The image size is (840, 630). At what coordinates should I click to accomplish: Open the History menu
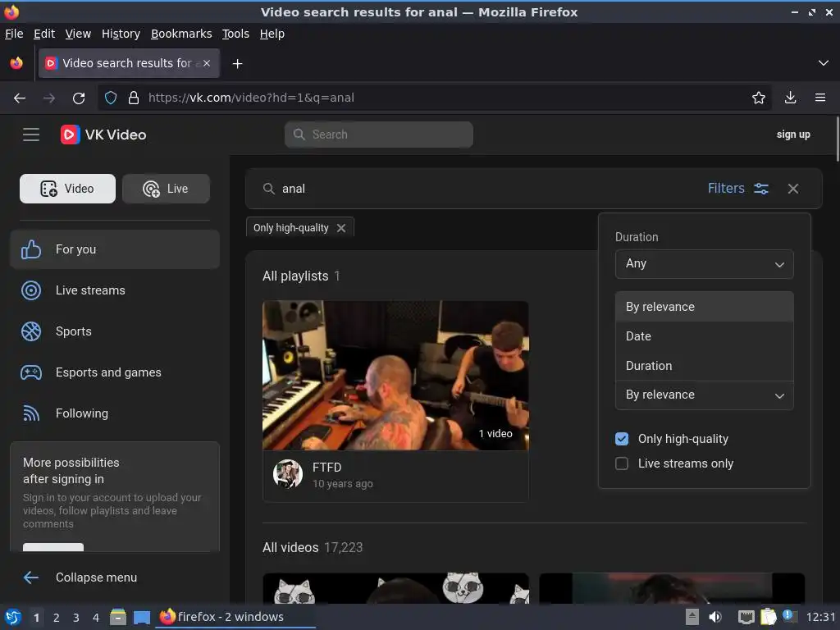pos(121,34)
